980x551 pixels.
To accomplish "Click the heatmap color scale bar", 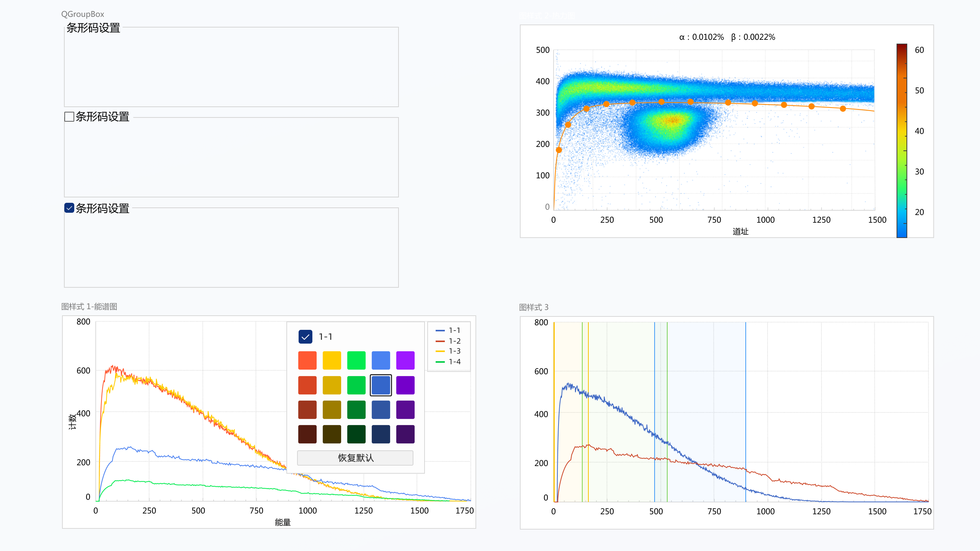I will [x=902, y=140].
